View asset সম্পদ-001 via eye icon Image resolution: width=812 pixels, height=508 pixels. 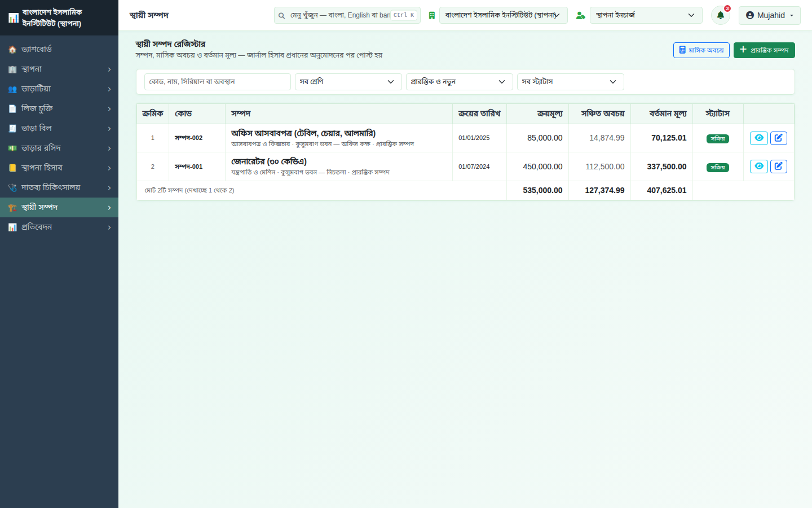click(759, 167)
